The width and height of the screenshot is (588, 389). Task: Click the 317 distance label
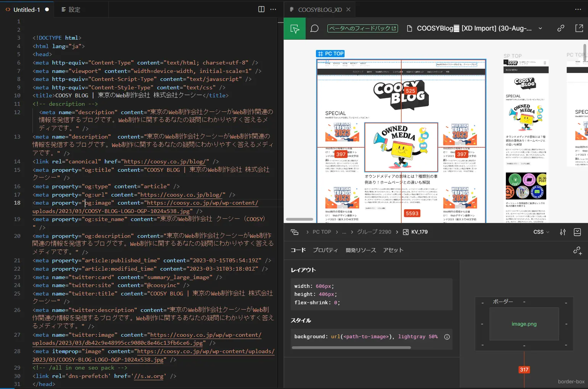(x=524, y=370)
